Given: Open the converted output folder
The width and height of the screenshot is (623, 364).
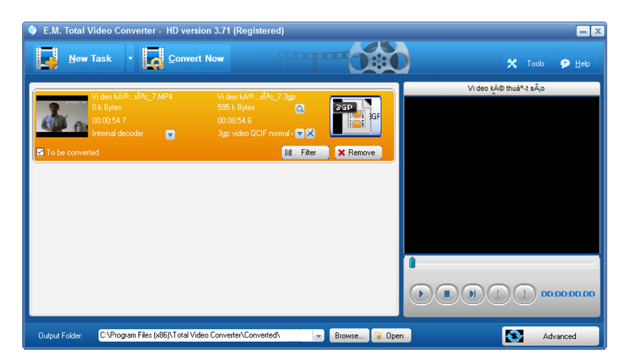Looking at the screenshot, I should click(x=391, y=336).
